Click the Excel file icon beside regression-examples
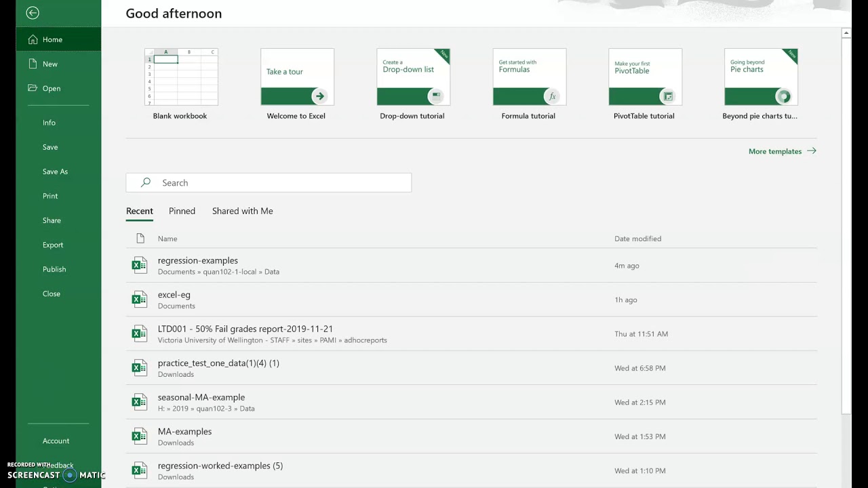 [140, 265]
